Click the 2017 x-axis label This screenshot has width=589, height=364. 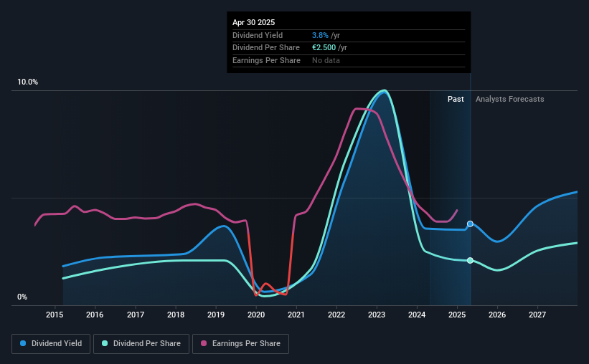point(135,315)
